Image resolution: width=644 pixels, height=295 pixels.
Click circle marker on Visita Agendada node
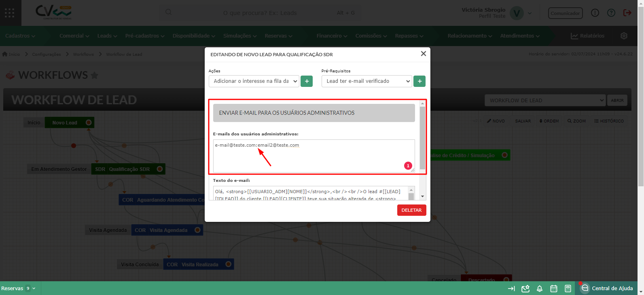pos(197,230)
